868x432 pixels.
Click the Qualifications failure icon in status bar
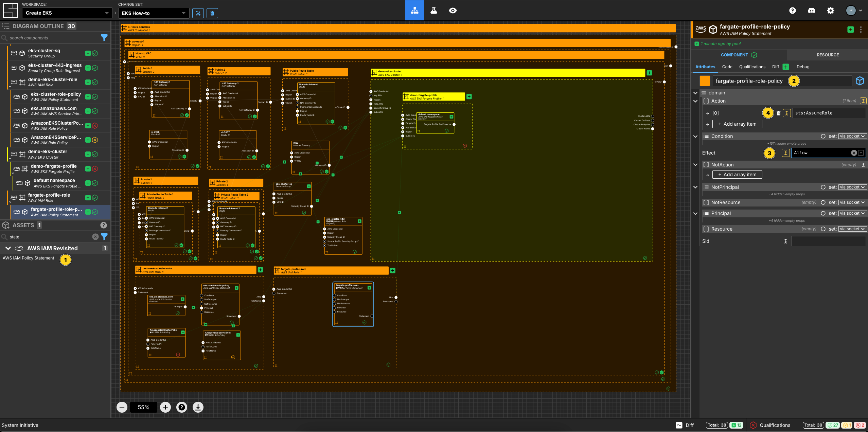click(753, 425)
